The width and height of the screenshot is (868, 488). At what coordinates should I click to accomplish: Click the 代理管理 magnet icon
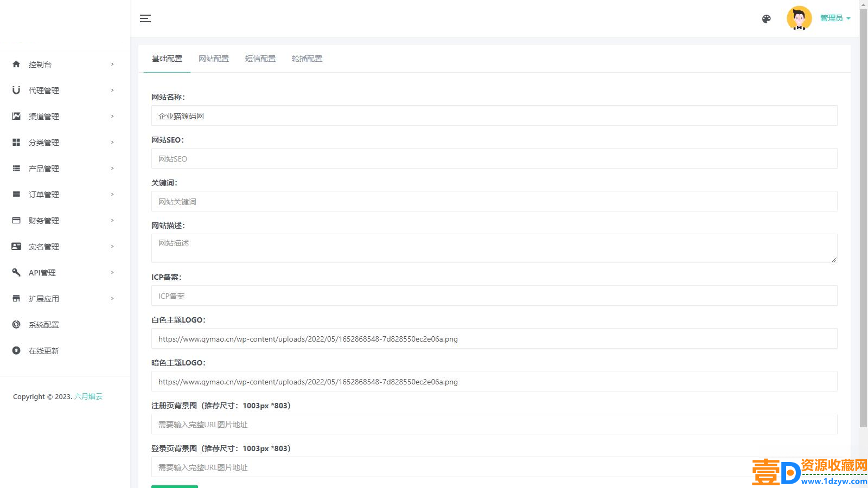click(x=16, y=90)
